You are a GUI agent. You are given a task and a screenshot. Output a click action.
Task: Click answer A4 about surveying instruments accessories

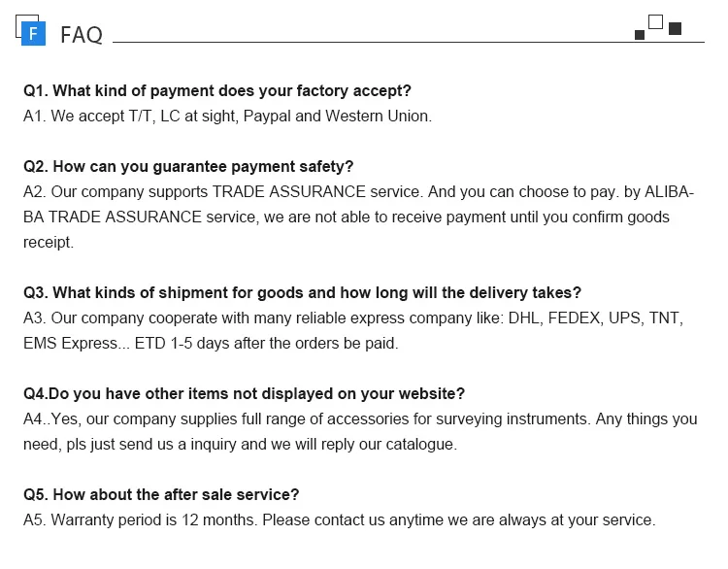point(360,431)
